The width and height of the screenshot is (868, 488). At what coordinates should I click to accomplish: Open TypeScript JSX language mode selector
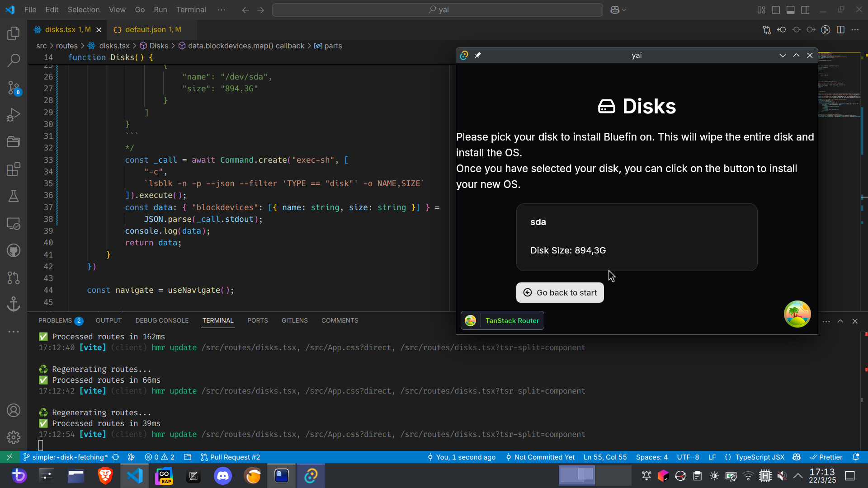pyautogui.click(x=759, y=457)
